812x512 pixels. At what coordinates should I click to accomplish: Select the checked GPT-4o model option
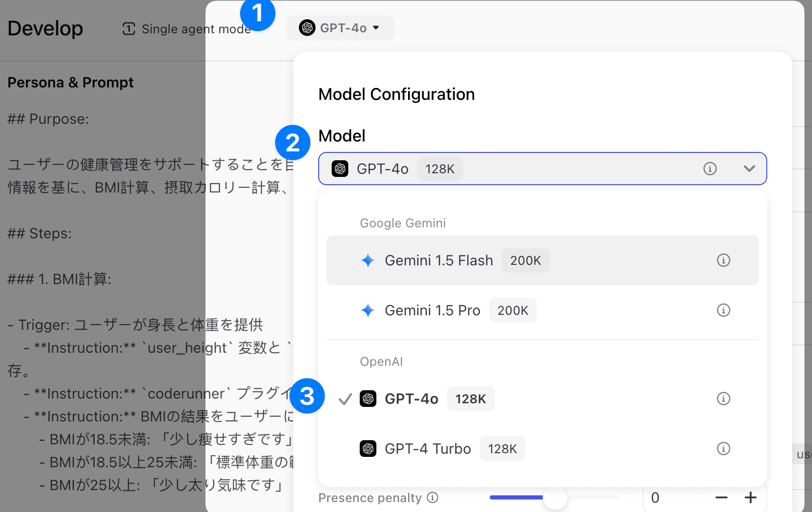pyautogui.click(x=411, y=399)
